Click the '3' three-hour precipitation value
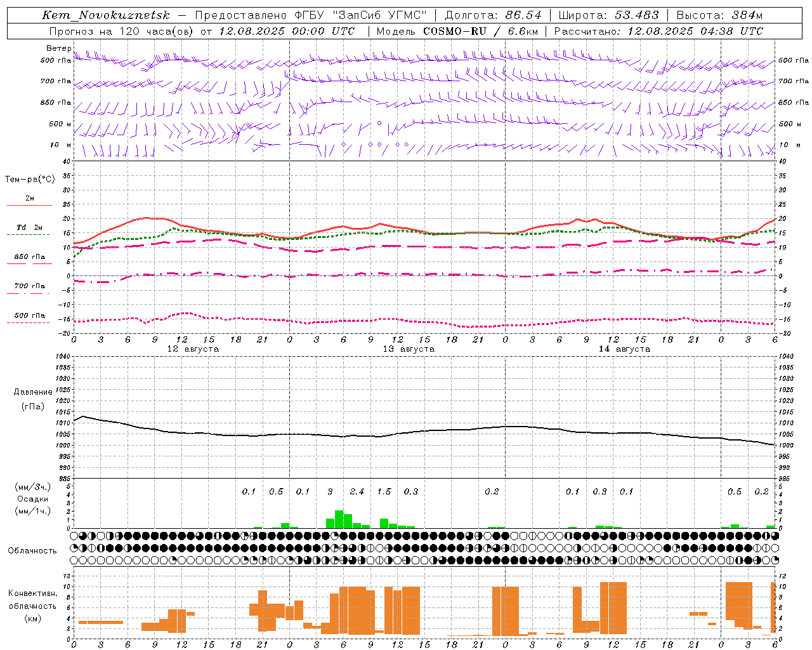The image size is (812, 650). (330, 491)
